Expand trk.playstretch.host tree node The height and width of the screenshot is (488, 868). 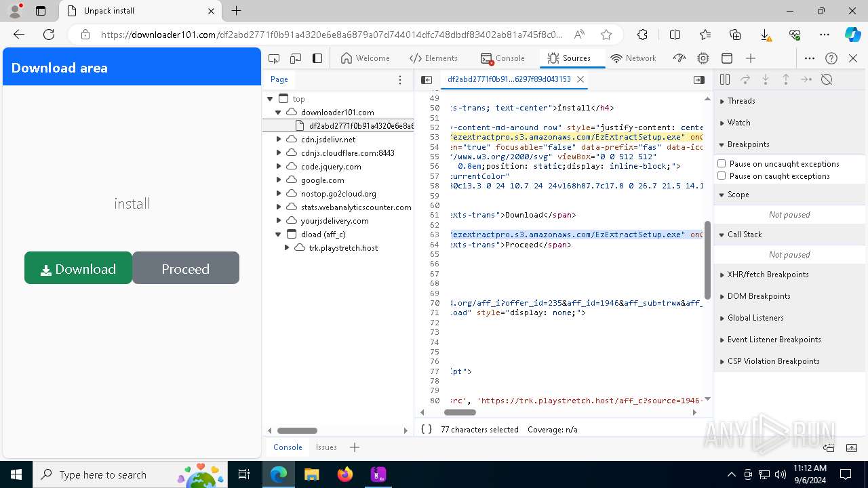tap(287, 247)
